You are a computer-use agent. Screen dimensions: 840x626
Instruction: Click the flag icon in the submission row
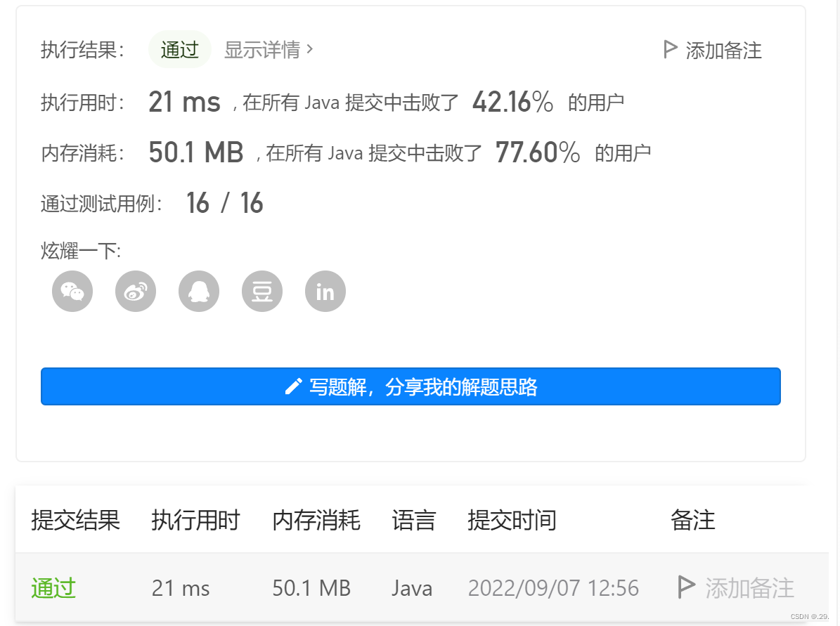(685, 587)
